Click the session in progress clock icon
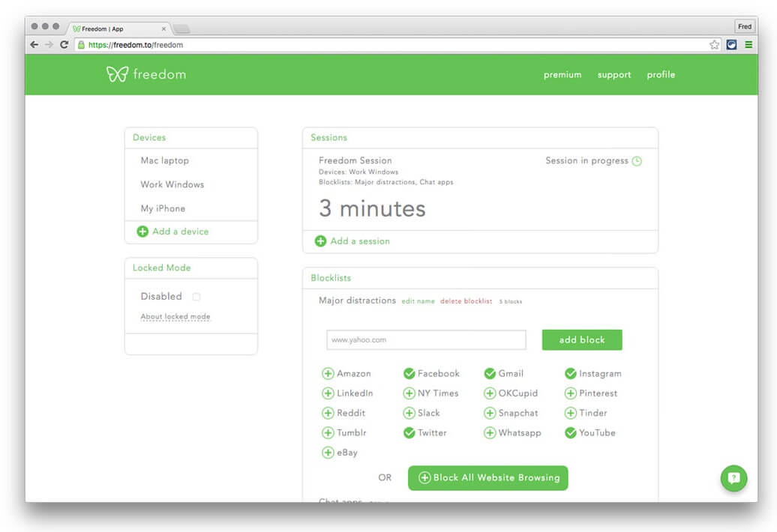This screenshot has height=532, width=777. [x=637, y=161]
